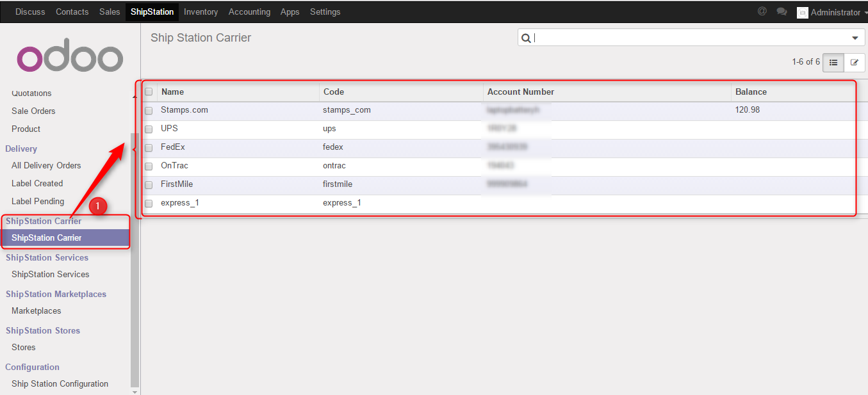Open the Accounting menu
This screenshot has width=868, height=395.
point(249,12)
